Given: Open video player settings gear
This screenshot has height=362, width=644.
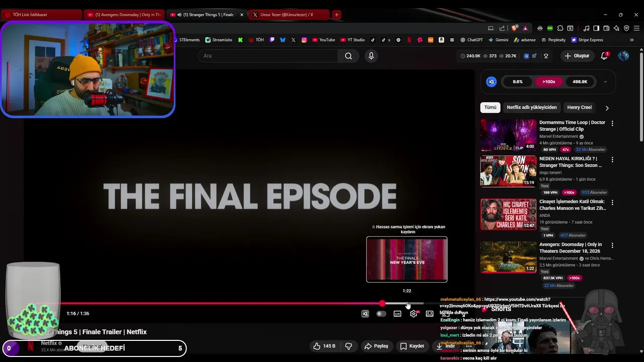Looking at the screenshot, I should point(414,314).
